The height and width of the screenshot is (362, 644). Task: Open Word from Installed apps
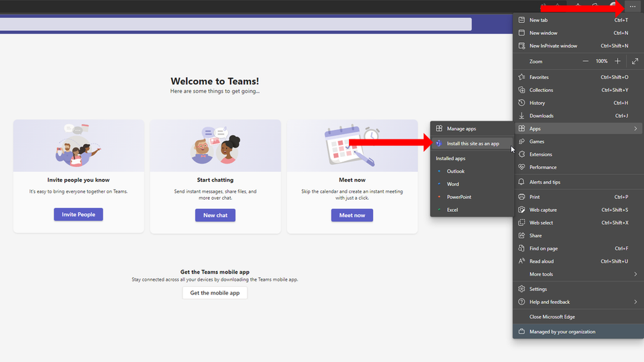tap(472, 184)
